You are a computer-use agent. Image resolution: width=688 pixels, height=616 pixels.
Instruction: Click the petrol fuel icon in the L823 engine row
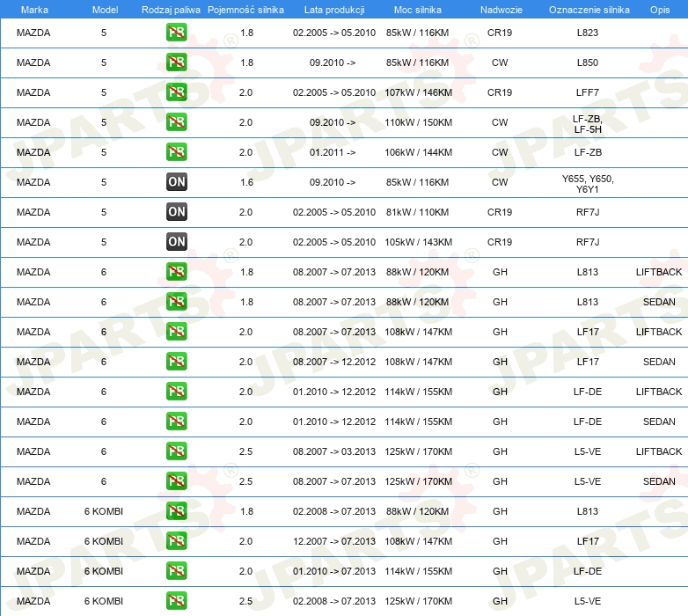pos(176,33)
